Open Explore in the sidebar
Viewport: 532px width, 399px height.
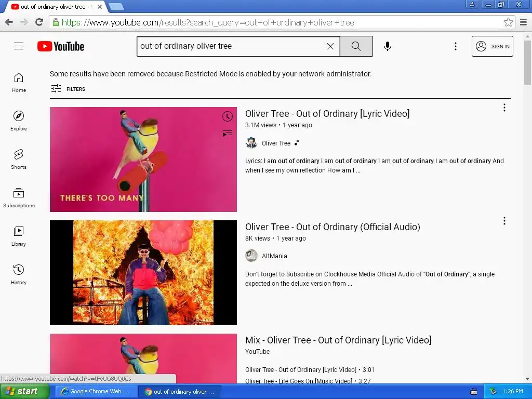(19, 121)
